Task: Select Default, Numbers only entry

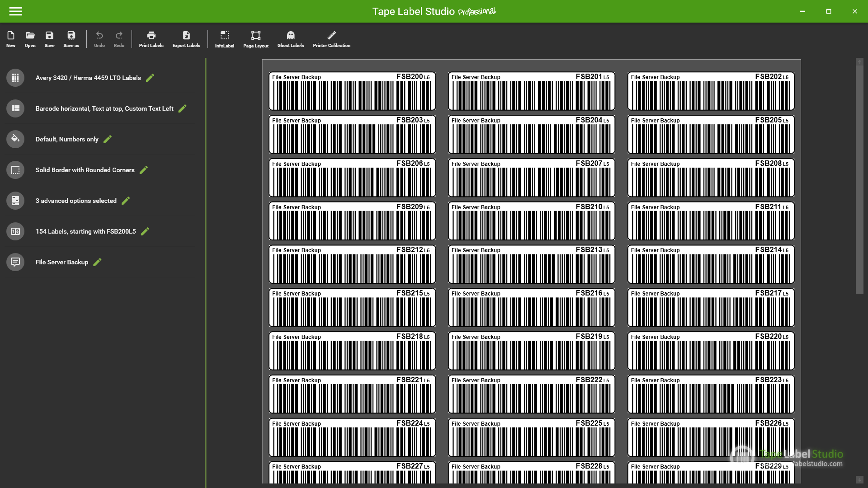Action: [x=67, y=139]
